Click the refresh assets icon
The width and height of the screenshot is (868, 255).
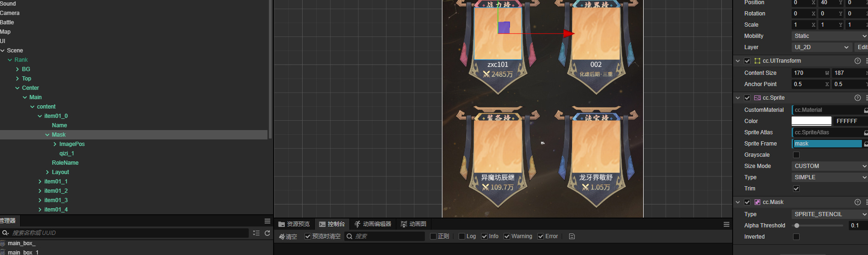pyautogui.click(x=267, y=233)
